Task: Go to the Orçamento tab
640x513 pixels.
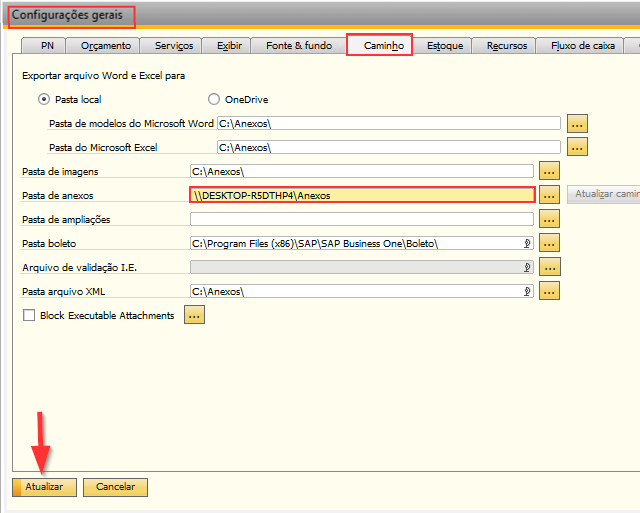Action: tap(105, 46)
